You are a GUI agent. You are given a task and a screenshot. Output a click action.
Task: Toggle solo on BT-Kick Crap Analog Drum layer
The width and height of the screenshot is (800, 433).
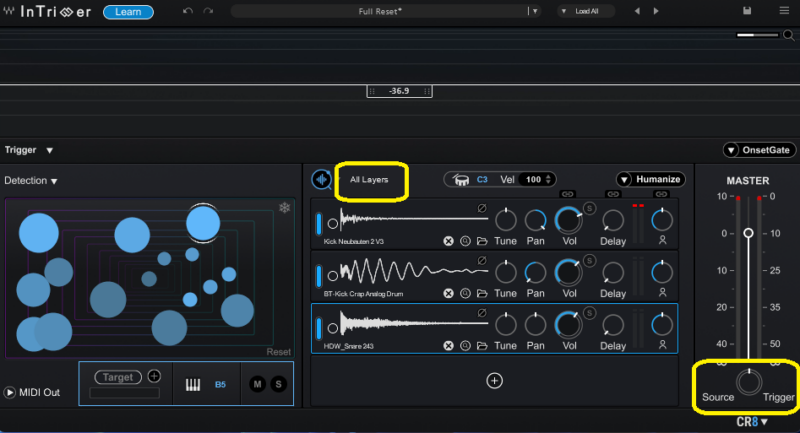(590, 260)
